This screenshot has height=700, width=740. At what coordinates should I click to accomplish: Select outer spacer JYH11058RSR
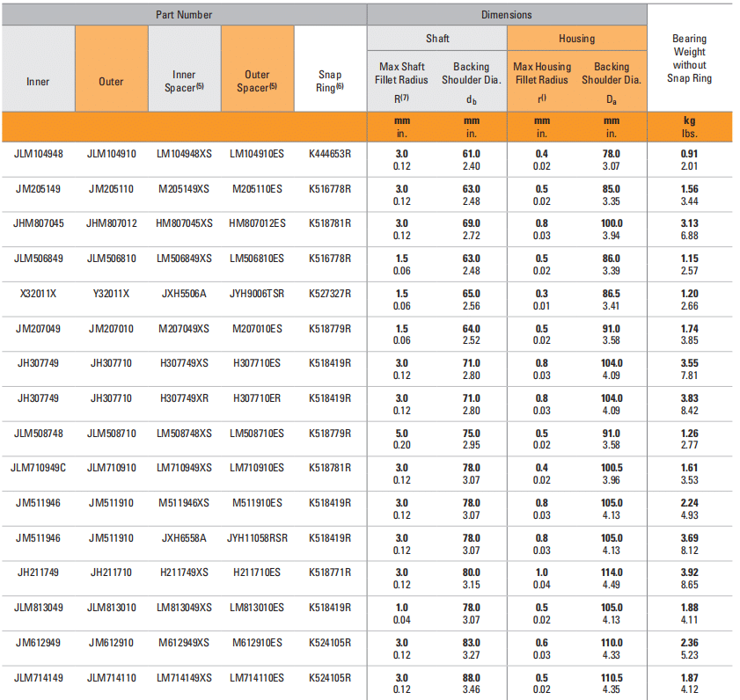(257, 538)
